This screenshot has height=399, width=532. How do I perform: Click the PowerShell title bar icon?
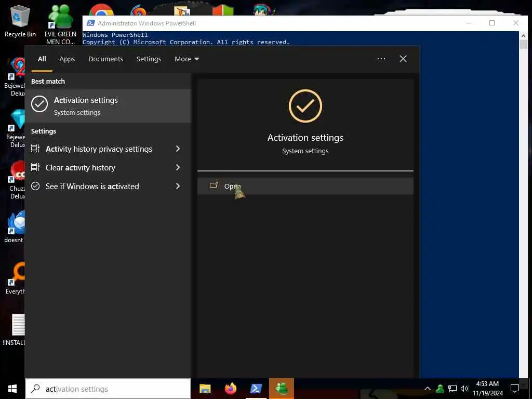click(x=90, y=23)
